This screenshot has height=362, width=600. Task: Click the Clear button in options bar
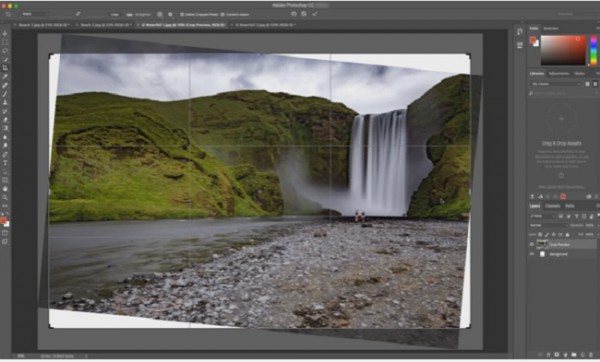[x=114, y=15]
